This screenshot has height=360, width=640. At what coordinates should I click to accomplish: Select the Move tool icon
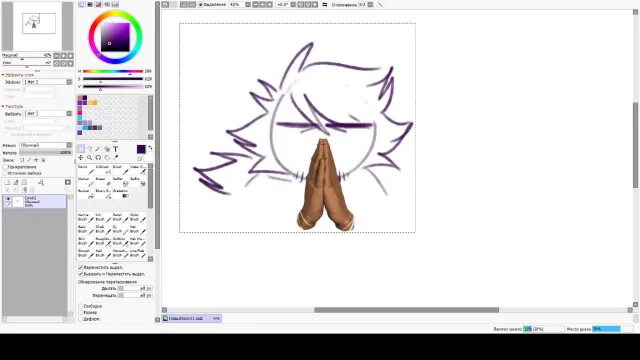pos(81,158)
